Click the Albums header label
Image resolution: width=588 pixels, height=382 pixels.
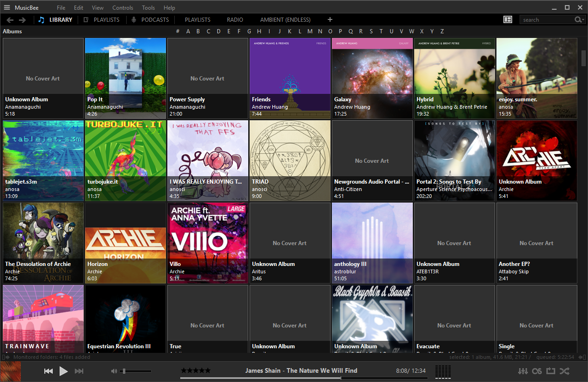[x=12, y=31]
